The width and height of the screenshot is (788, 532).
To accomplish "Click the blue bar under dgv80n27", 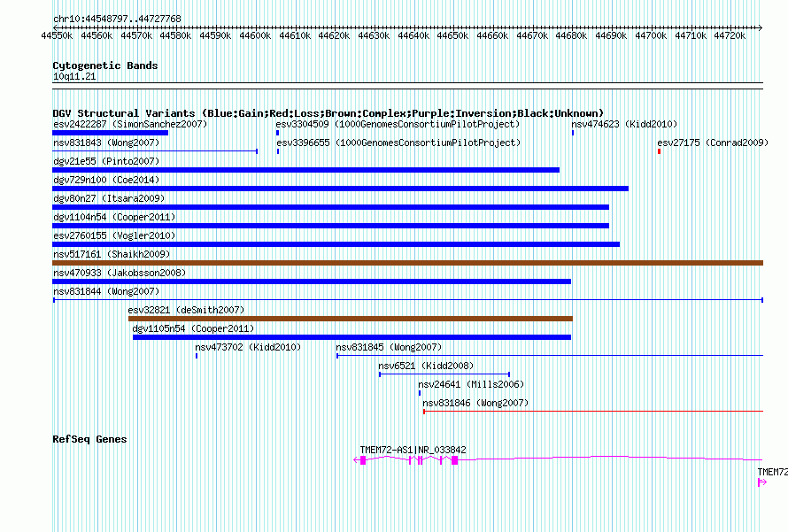I will (x=330, y=207).
